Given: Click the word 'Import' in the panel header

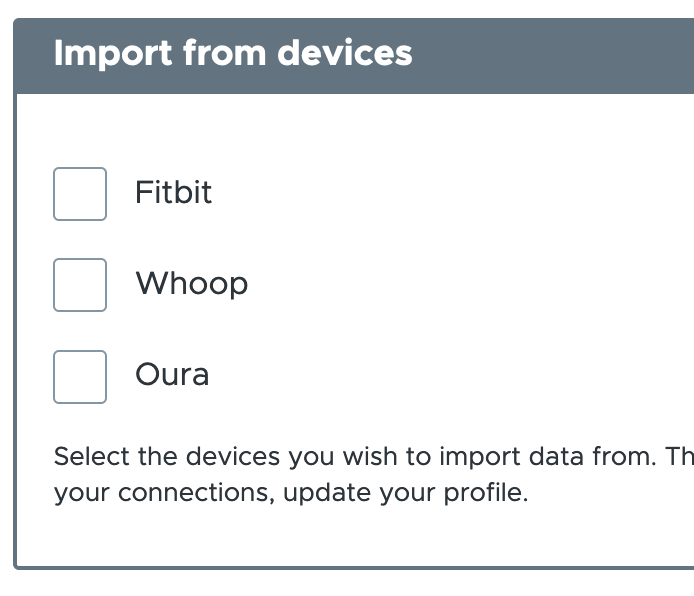Looking at the screenshot, I should point(113,54).
